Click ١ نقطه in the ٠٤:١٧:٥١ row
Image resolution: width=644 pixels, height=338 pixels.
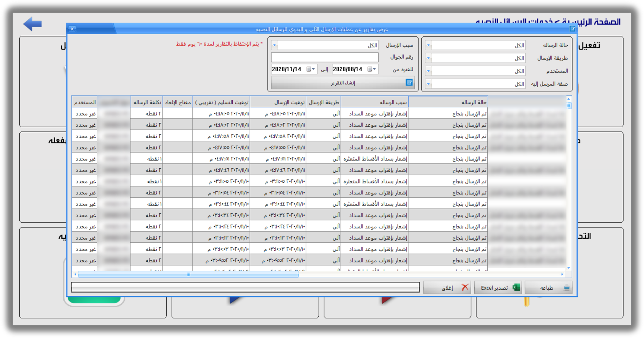[147, 159]
